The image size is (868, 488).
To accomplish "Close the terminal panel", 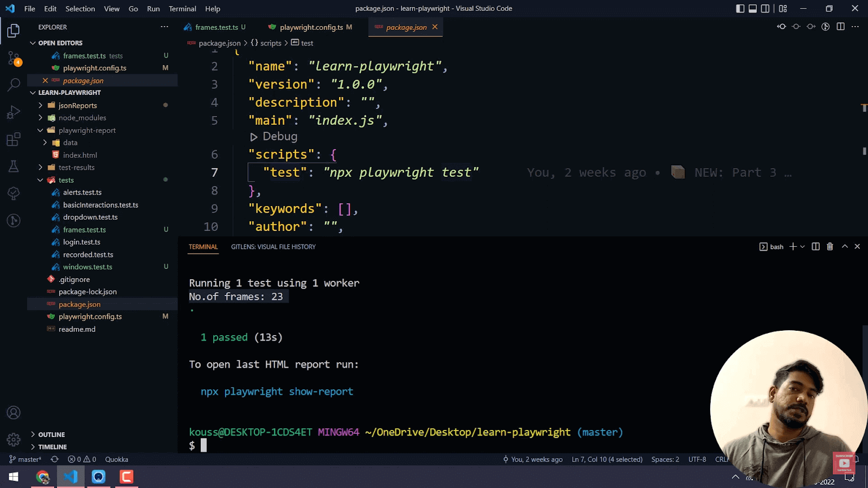I will (857, 247).
